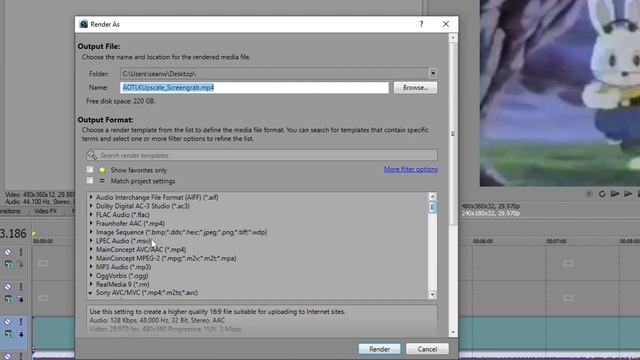Viewport: 640px width, 360px height.
Task: Click the template list scroll down arrow
Action: (432, 294)
